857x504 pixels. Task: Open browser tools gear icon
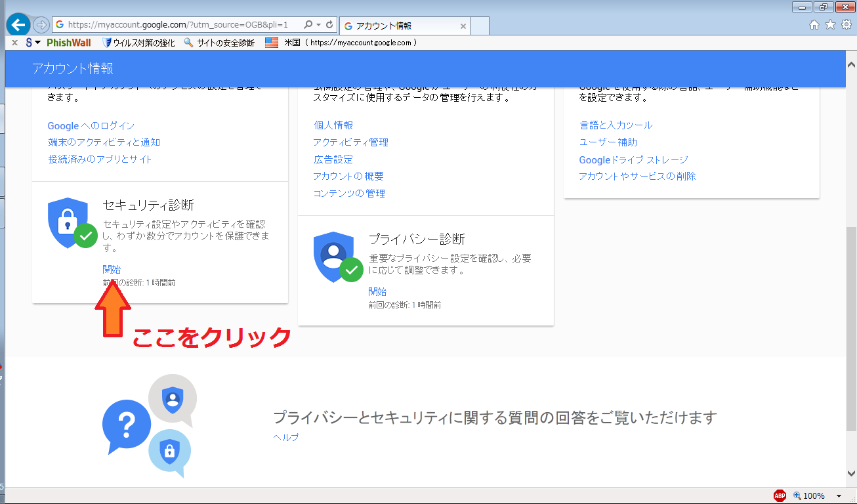(847, 25)
